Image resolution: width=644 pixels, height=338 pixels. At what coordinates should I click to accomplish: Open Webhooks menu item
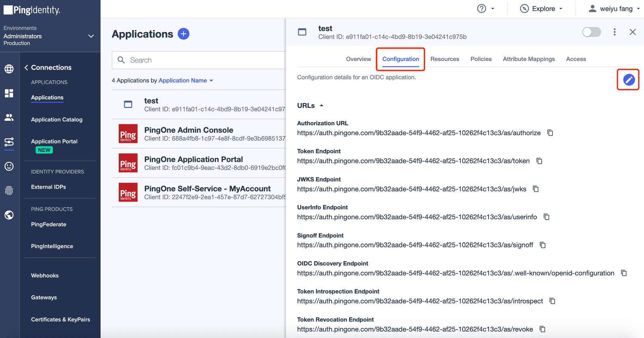pyautogui.click(x=45, y=276)
